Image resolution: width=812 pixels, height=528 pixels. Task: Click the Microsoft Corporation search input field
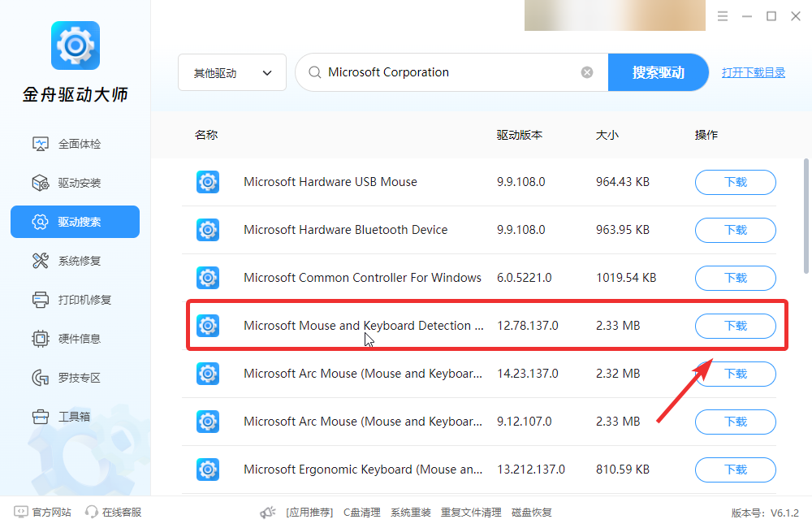click(451, 72)
